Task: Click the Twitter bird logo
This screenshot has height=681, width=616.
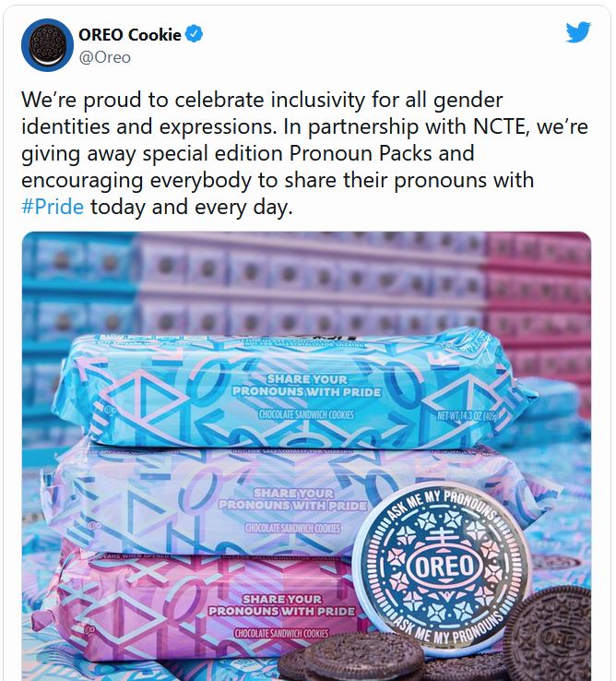Action: (x=578, y=32)
